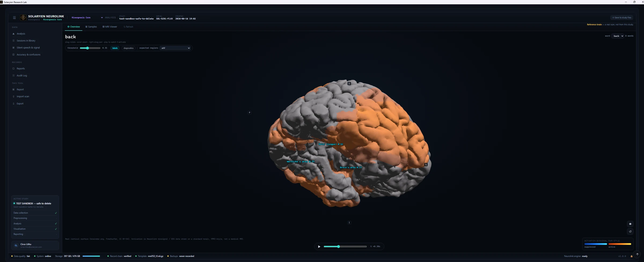Image resolution: width=644 pixels, height=262 pixels.
Task: Click the active orange color legend
Action: pyautogui.click(x=620, y=244)
